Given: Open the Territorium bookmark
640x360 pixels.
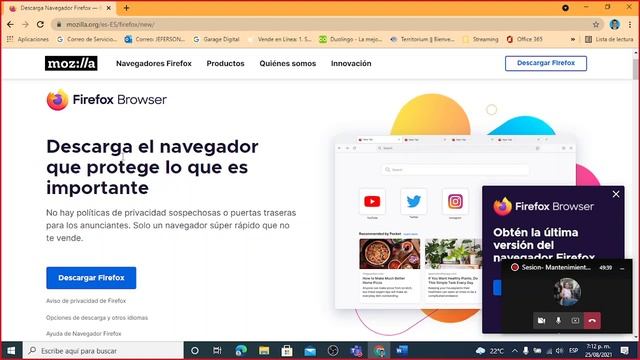Looking at the screenshot, I should [x=422, y=39].
